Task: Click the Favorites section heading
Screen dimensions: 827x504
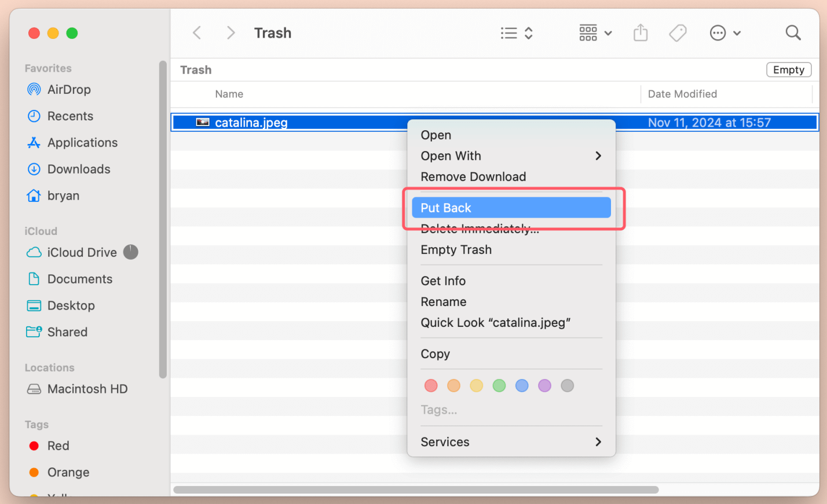Action: coord(48,68)
